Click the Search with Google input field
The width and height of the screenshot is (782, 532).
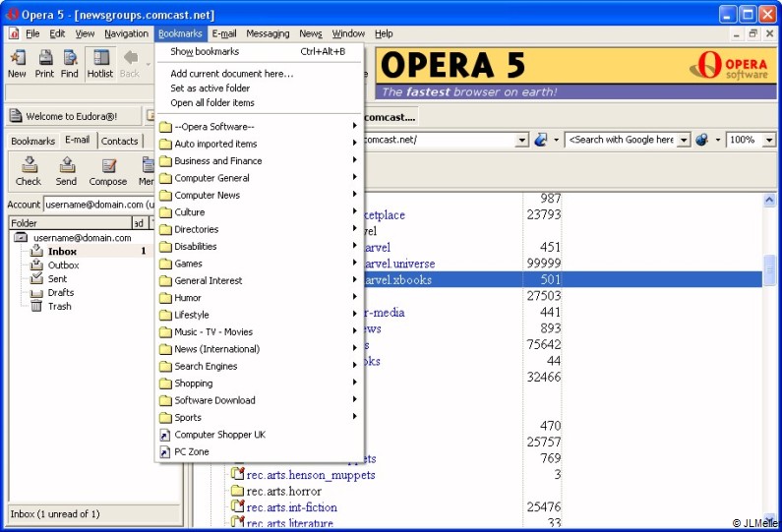pyautogui.click(x=622, y=140)
